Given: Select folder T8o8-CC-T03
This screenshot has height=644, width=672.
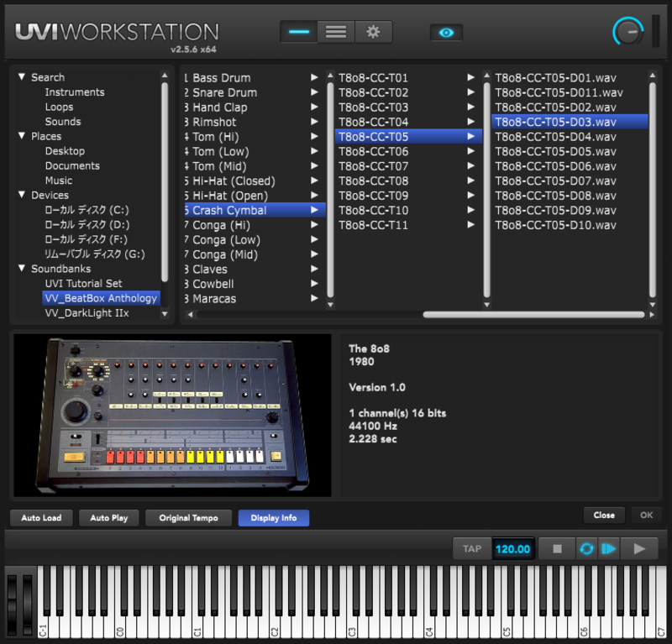Looking at the screenshot, I should (408, 107).
